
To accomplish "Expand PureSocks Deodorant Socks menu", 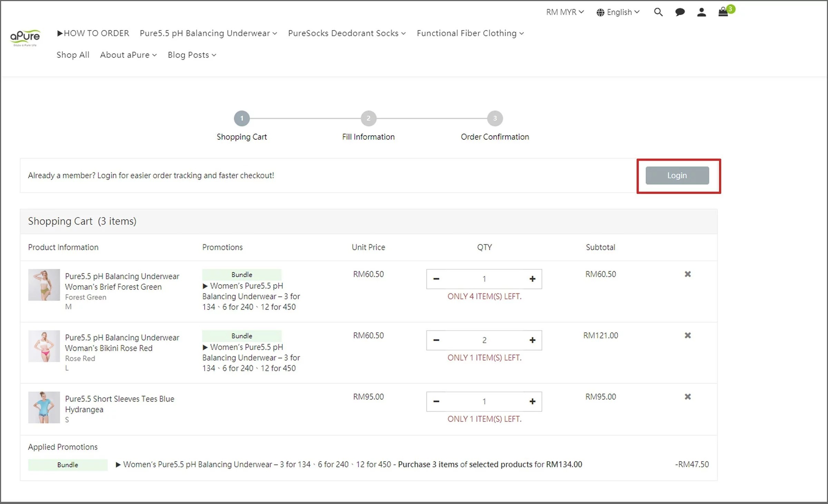I will click(346, 33).
